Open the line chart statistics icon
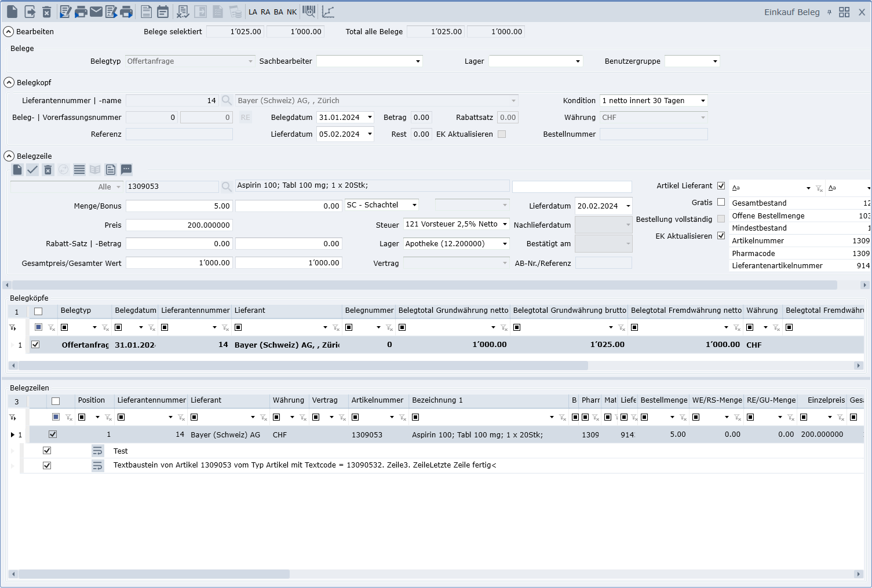 [328, 12]
